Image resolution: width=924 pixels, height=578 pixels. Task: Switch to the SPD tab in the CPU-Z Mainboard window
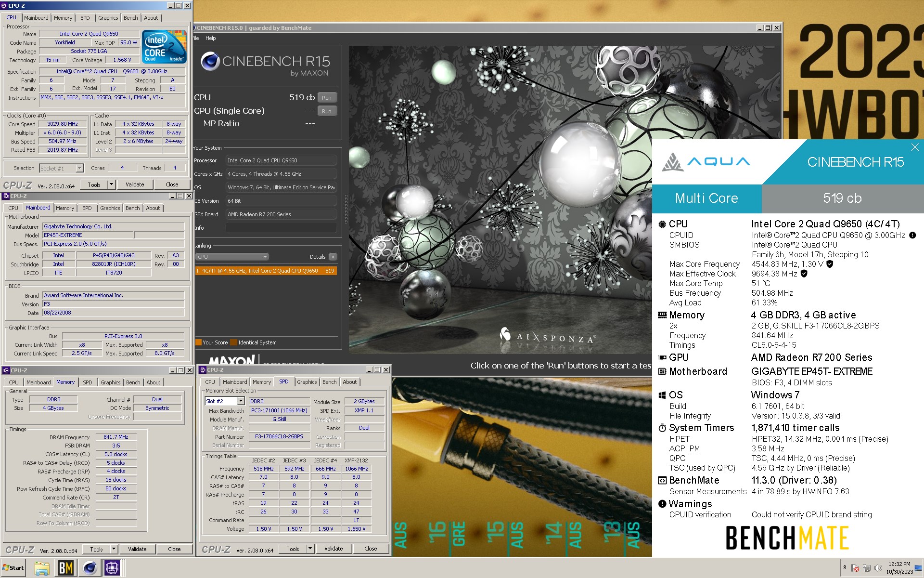(x=87, y=208)
